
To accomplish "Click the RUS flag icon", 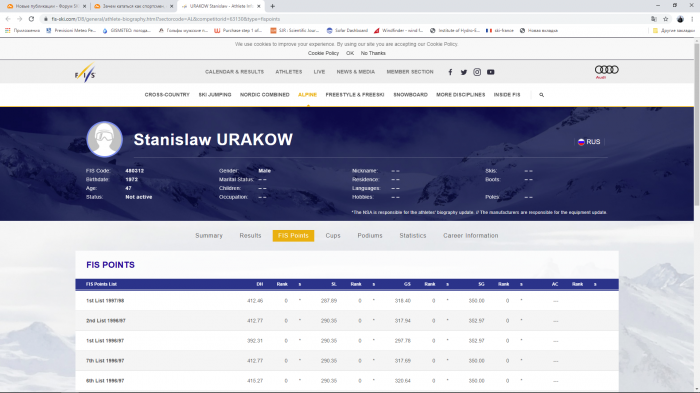I will click(581, 142).
